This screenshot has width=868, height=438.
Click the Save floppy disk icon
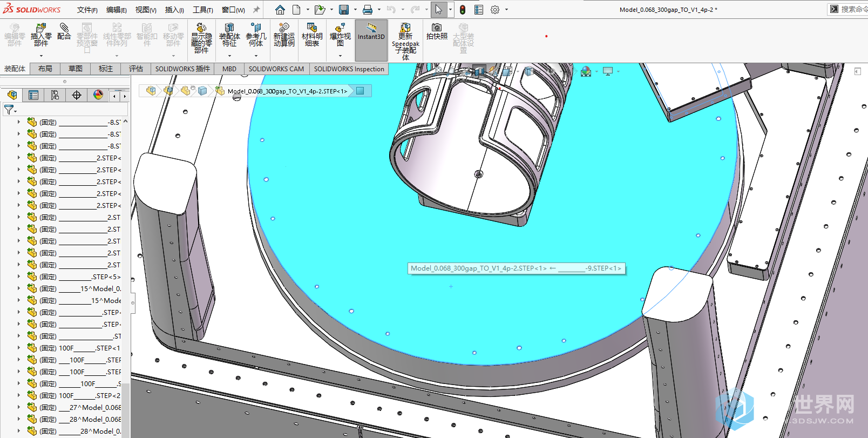[x=344, y=10]
